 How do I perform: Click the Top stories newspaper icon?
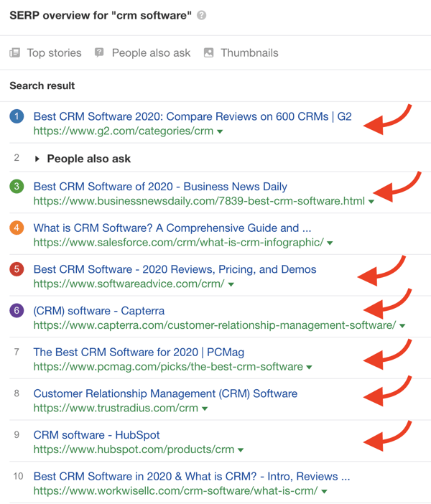pos(15,53)
